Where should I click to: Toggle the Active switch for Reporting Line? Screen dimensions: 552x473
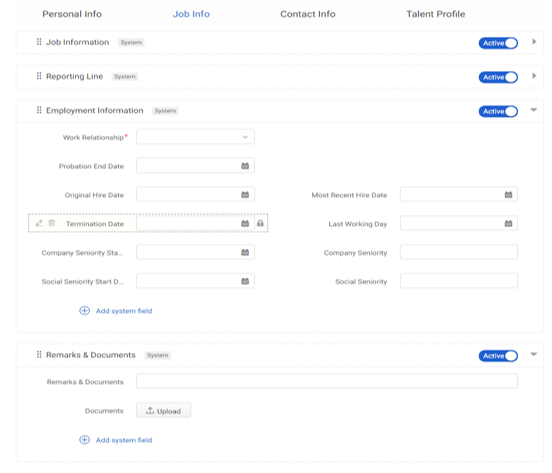pyautogui.click(x=498, y=77)
